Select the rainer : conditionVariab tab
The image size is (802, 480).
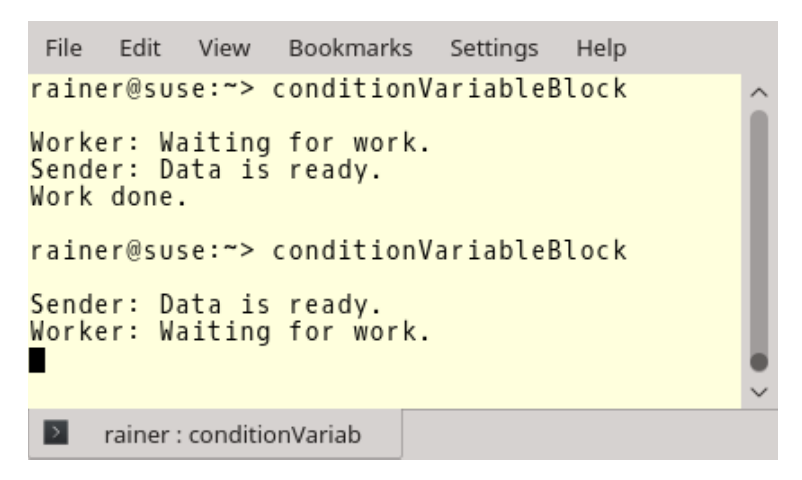[x=215, y=434]
